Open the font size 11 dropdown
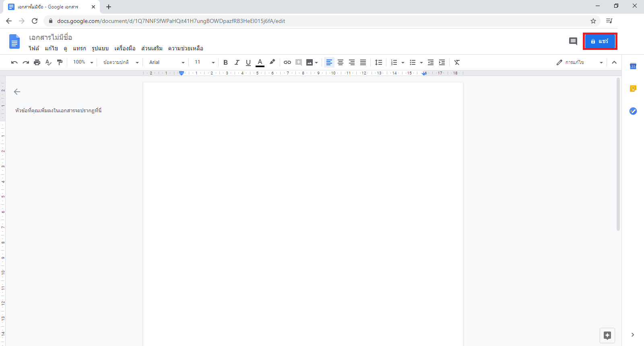Image resolution: width=644 pixels, height=346 pixels. tap(204, 62)
